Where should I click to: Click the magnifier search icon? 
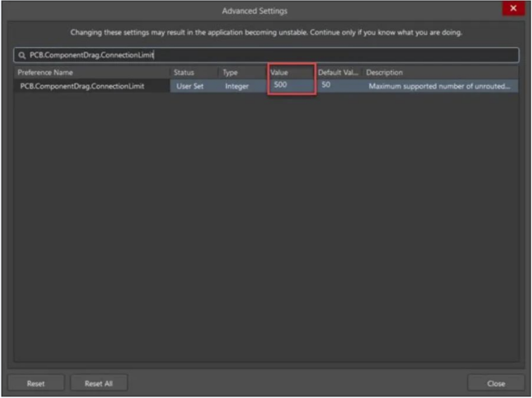(21, 55)
